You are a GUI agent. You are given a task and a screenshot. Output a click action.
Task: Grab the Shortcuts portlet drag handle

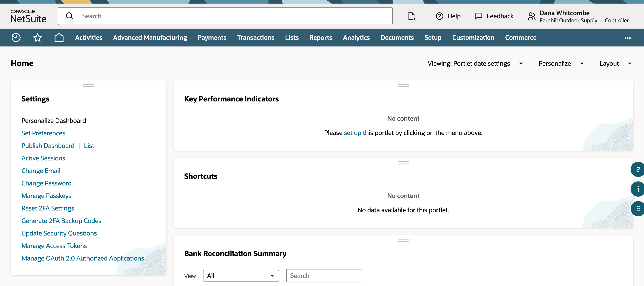(403, 163)
